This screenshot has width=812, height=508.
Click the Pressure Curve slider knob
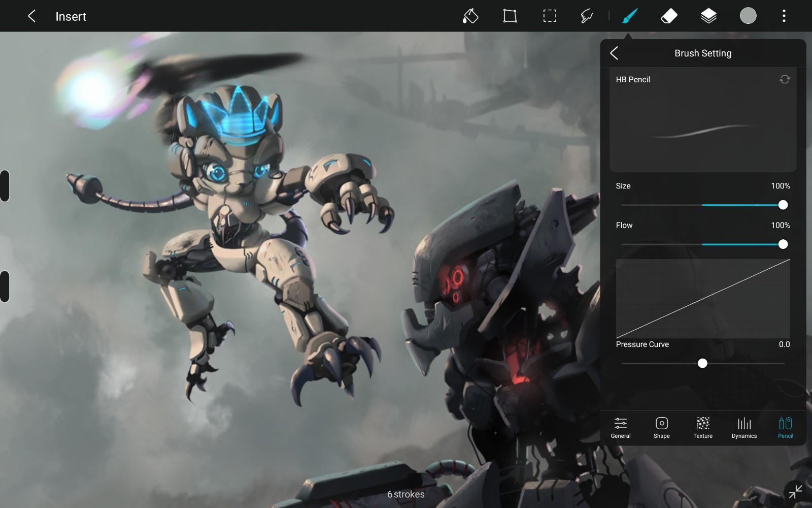click(x=702, y=363)
